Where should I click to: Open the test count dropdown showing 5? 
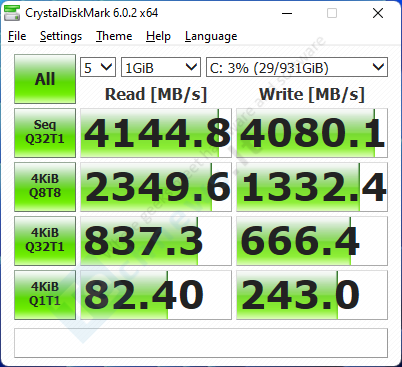[x=98, y=67]
